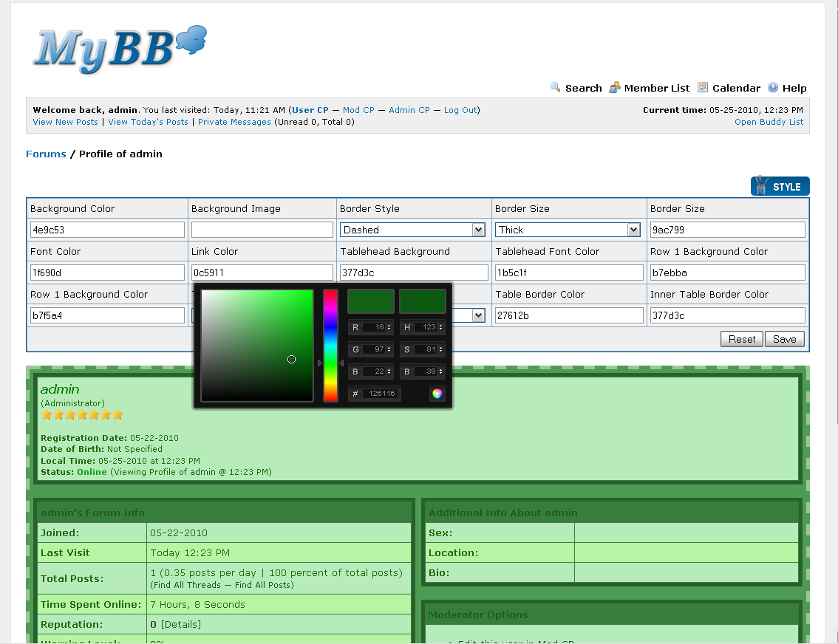Click the color wheel icon in picker

(437, 394)
